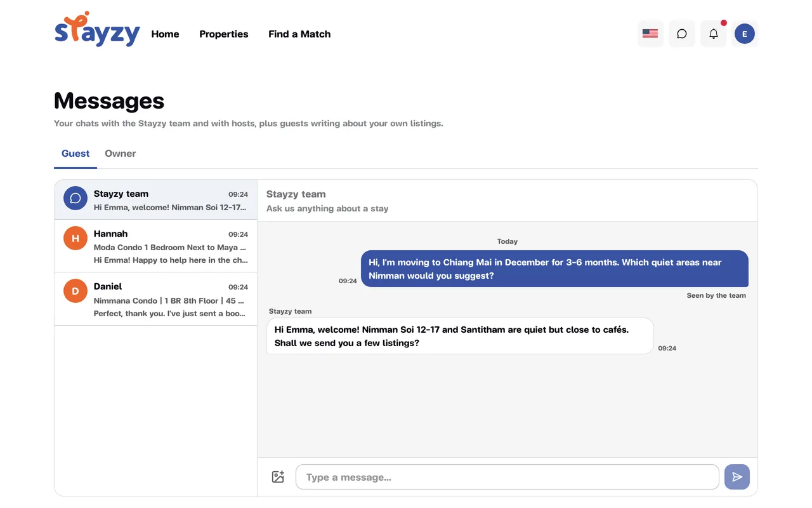The width and height of the screenshot is (812, 508).
Task: Switch to the Guest tab
Action: (x=75, y=154)
